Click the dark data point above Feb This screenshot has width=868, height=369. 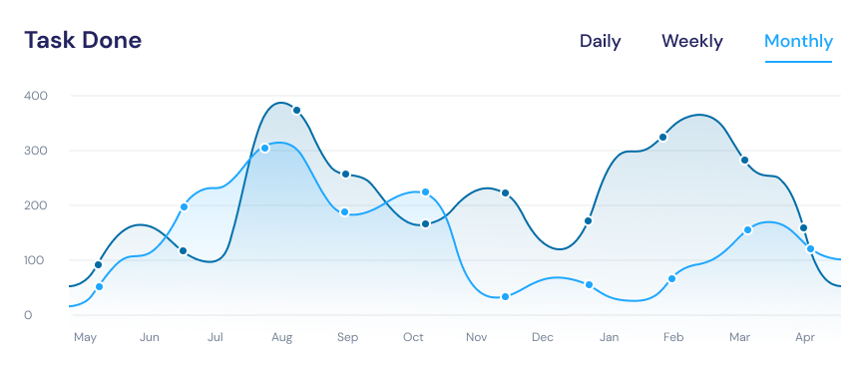pos(663,138)
